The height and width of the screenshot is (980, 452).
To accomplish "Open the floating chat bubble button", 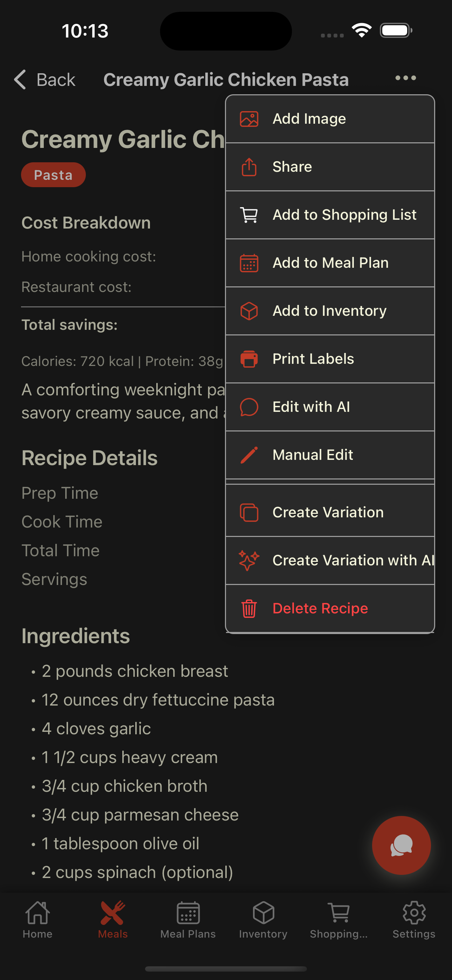I will pos(401,845).
